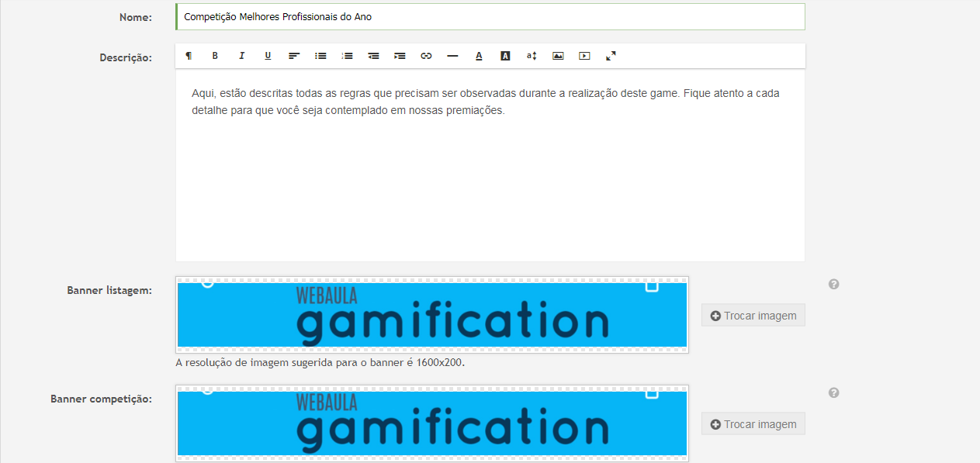This screenshot has width=980, height=463.
Task: Insert an unordered bullet list
Action: (320, 56)
